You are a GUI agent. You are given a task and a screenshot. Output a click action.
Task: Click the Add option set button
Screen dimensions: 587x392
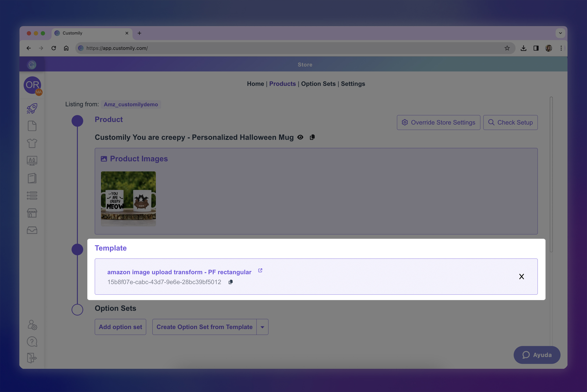120,327
